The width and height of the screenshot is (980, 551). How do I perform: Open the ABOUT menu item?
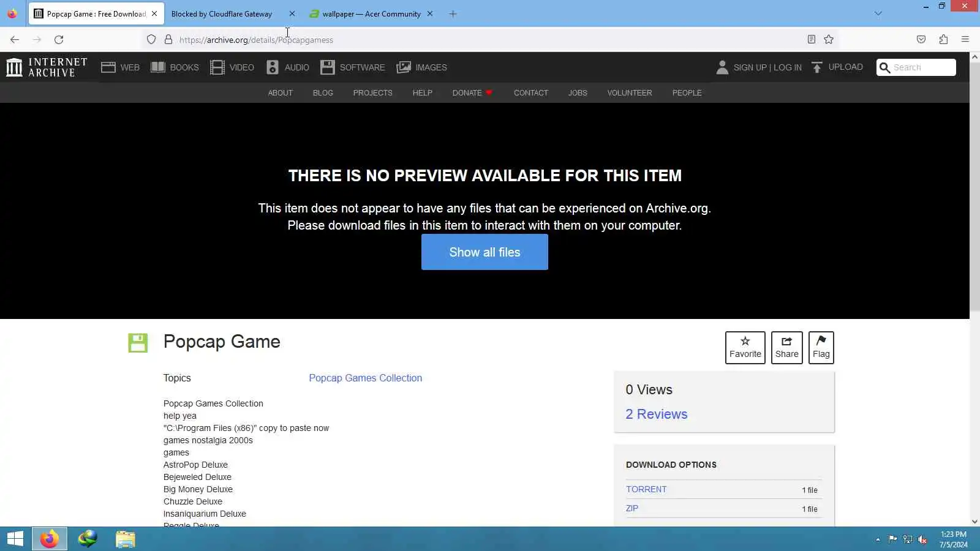pos(281,93)
